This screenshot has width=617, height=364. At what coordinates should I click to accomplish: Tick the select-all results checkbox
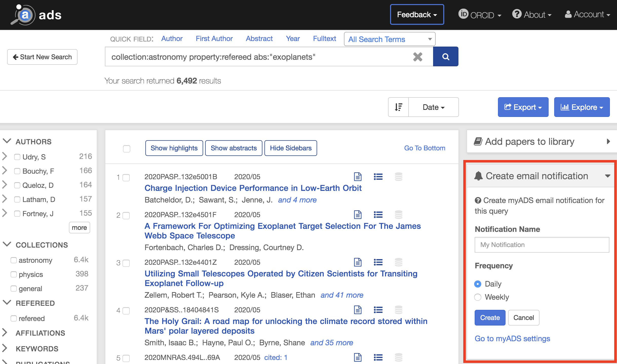coord(127,149)
